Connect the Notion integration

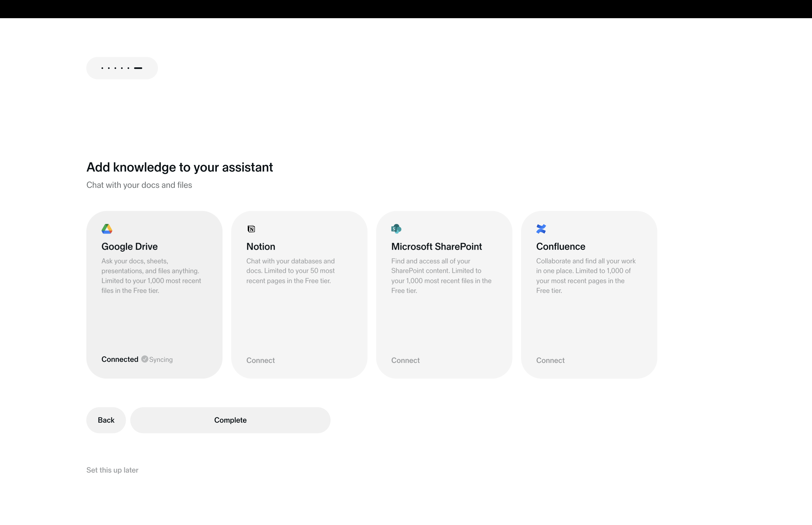[260, 360]
